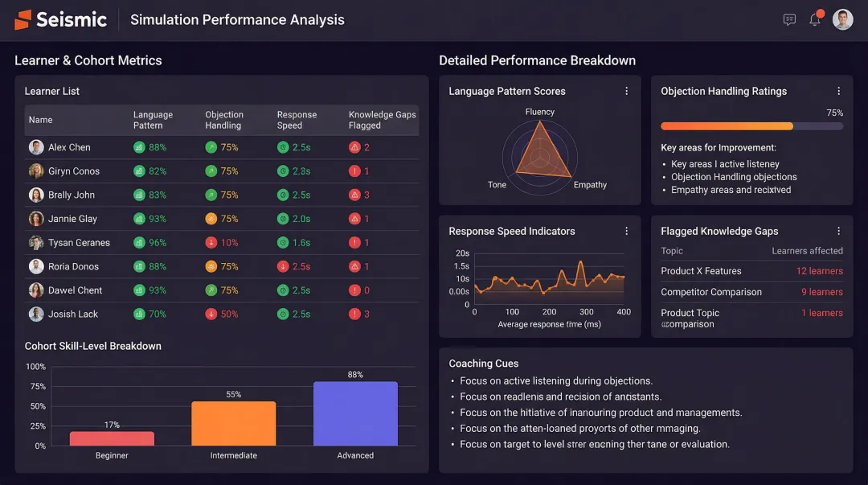Click Giryn Conos's green response speed badge
This screenshot has height=485, width=868.
coord(283,171)
